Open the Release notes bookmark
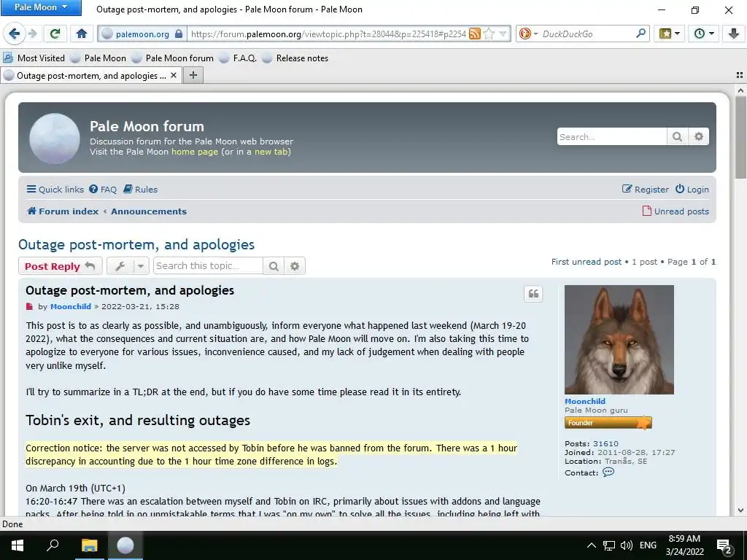Image resolution: width=747 pixels, height=560 pixels. tap(295, 58)
